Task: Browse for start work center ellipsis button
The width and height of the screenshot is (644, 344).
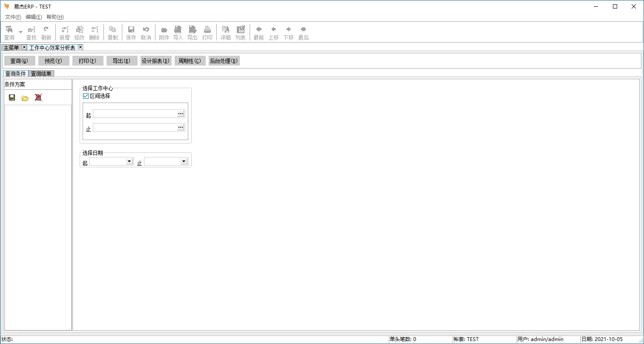Action: click(181, 114)
